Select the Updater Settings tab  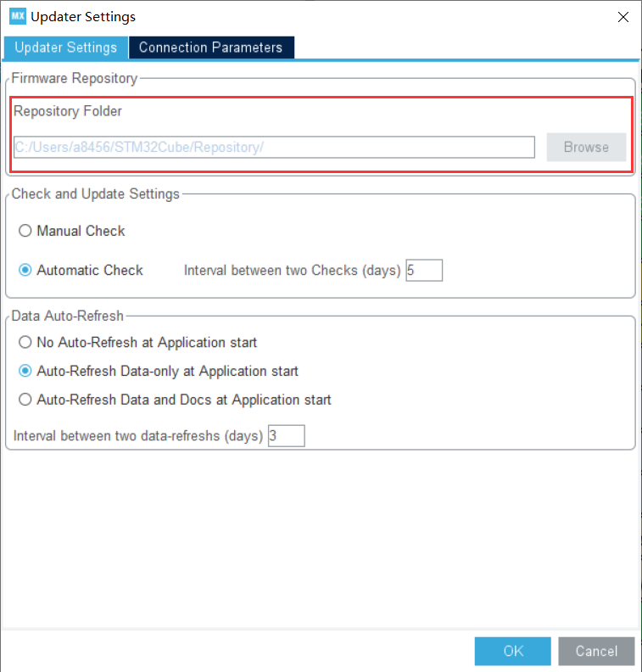click(66, 48)
